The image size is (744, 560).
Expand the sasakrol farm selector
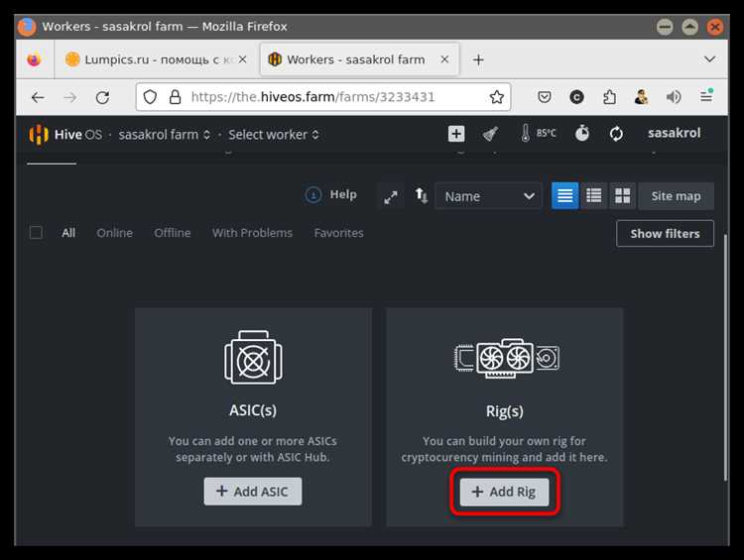point(164,135)
